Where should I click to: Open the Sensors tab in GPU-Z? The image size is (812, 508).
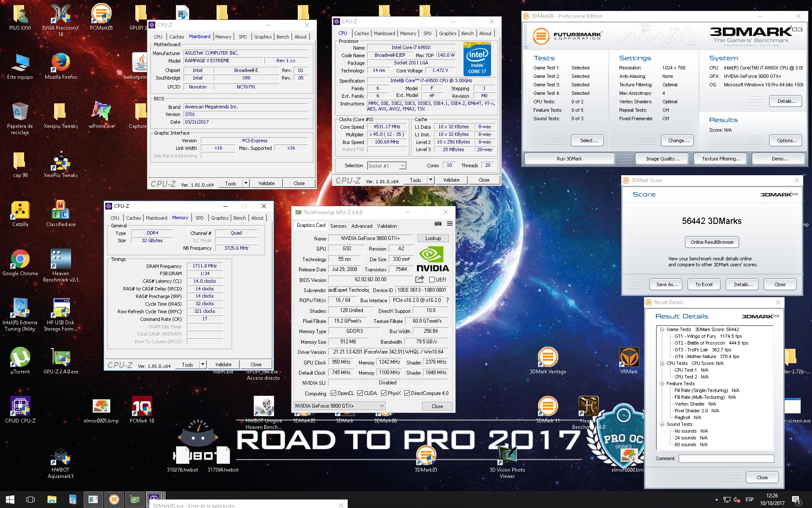point(338,226)
